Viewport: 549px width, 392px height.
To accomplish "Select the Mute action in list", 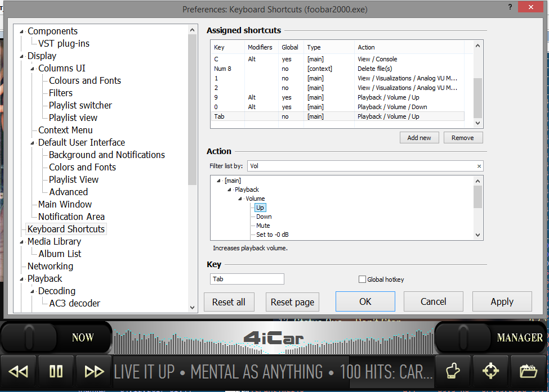I will [x=263, y=226].
